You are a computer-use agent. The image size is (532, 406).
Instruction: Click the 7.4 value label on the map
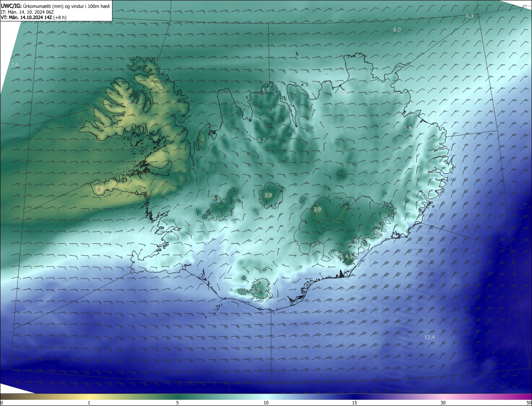tap(15, 65)
